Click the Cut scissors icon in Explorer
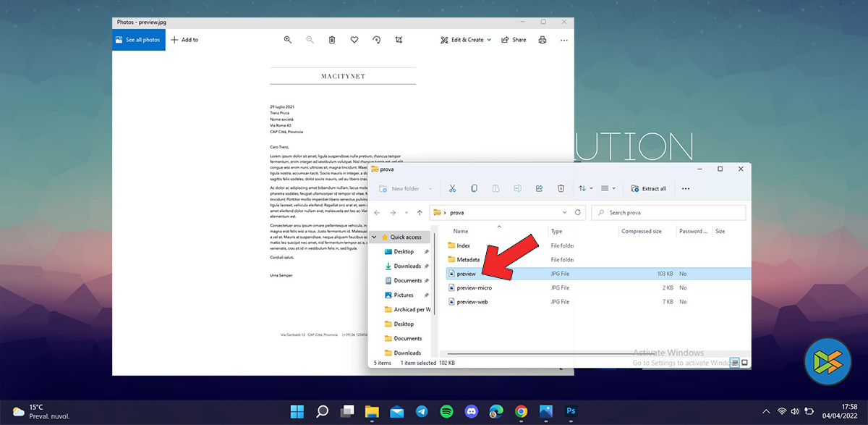 [452, 188]
